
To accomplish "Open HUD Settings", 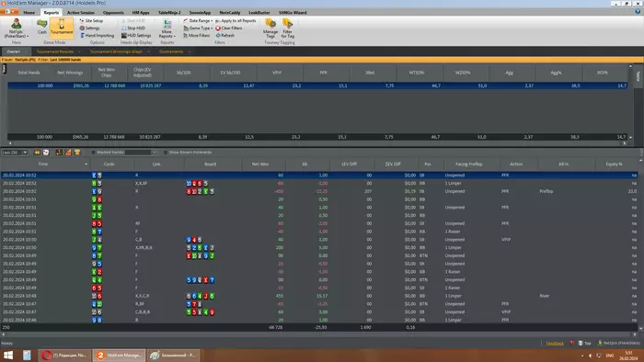I will pyautogui.click(x=136, y=35).
